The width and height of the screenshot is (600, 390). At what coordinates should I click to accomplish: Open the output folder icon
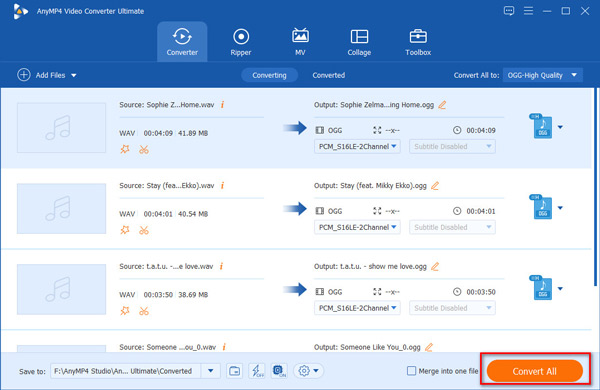tap(234, 371)
